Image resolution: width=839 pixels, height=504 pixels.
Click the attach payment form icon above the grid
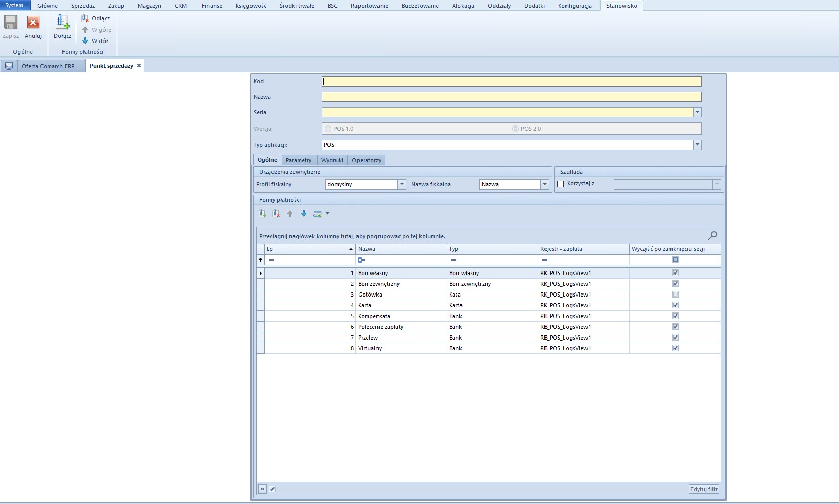262,214
